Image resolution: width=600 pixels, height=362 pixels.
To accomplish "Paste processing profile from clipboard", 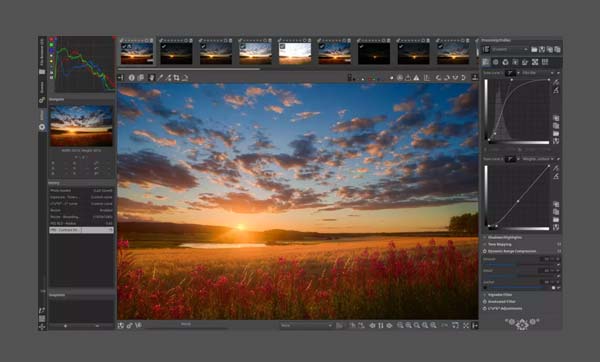I will click(x=557, y=49).
